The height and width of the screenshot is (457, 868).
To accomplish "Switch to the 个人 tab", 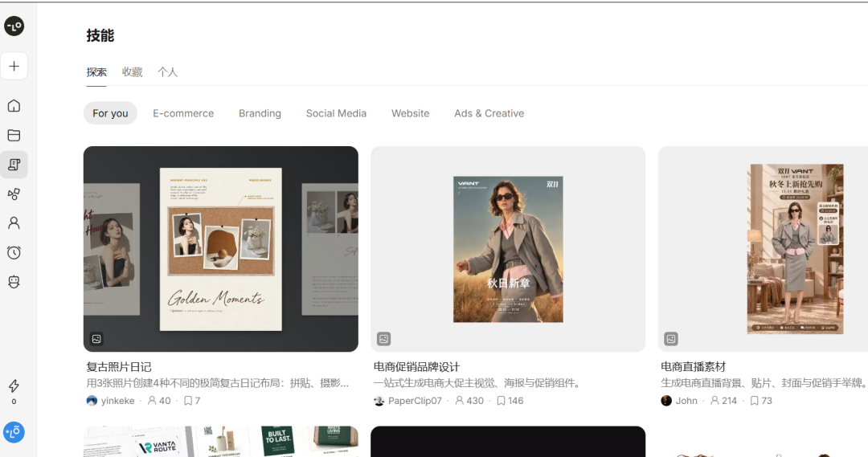I will 167,72.
